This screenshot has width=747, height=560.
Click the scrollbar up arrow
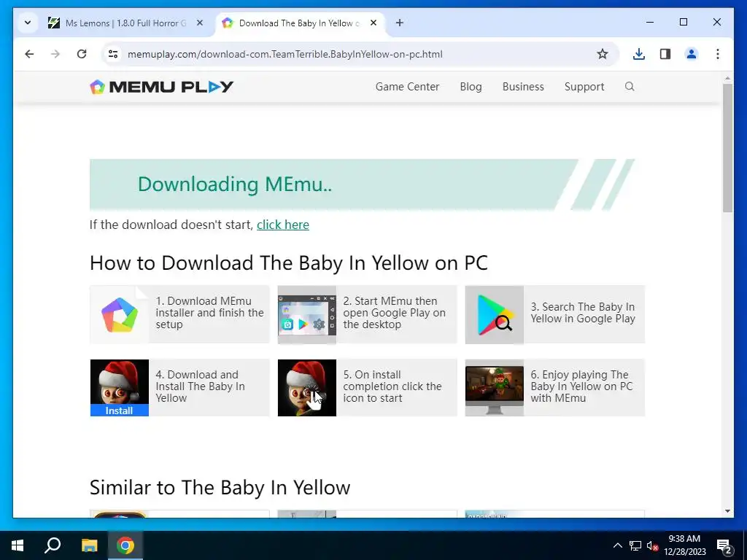[x=727, y=77]
